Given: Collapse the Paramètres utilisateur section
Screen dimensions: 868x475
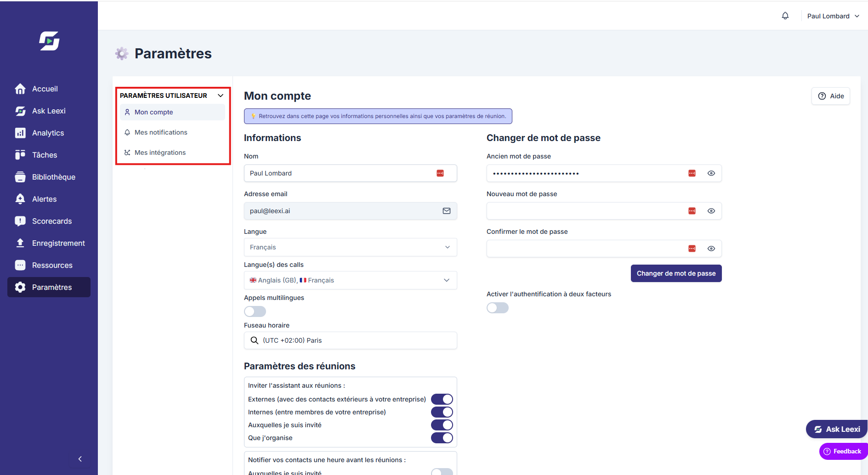Looking at the screenshot, I should (x=221, y=96).
